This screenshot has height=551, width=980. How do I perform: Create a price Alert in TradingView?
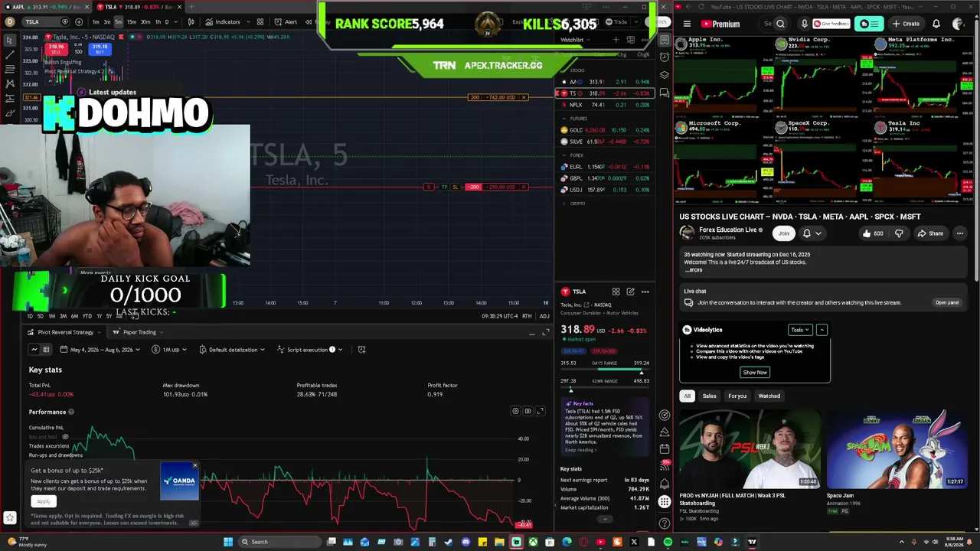[x=286, y=21]
